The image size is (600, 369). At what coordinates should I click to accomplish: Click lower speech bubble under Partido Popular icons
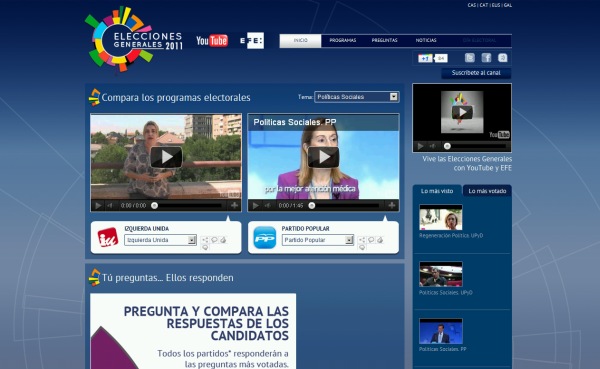(x=362, y=248)
